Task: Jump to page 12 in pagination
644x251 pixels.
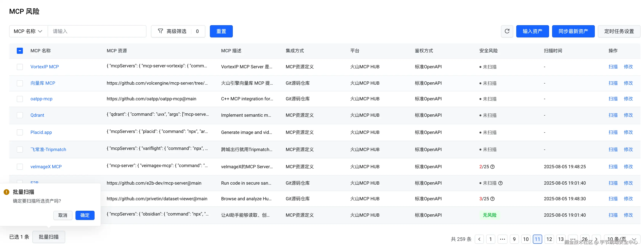Action: point(549,239)
